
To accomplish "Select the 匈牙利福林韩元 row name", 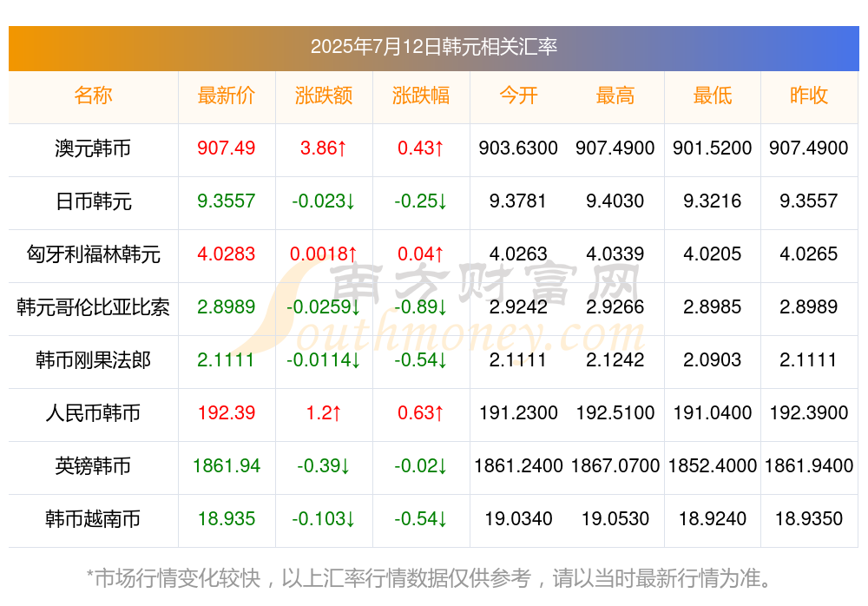I will 93,254.
